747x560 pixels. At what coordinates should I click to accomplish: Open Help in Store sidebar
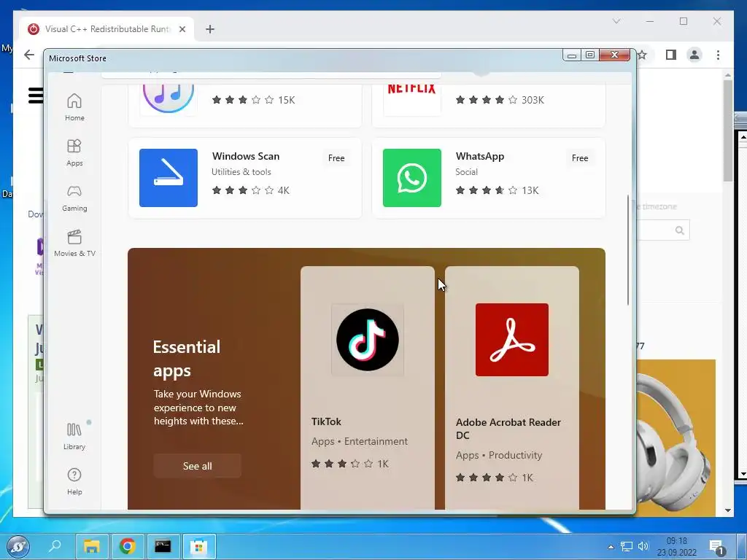[x=74, y=481]
